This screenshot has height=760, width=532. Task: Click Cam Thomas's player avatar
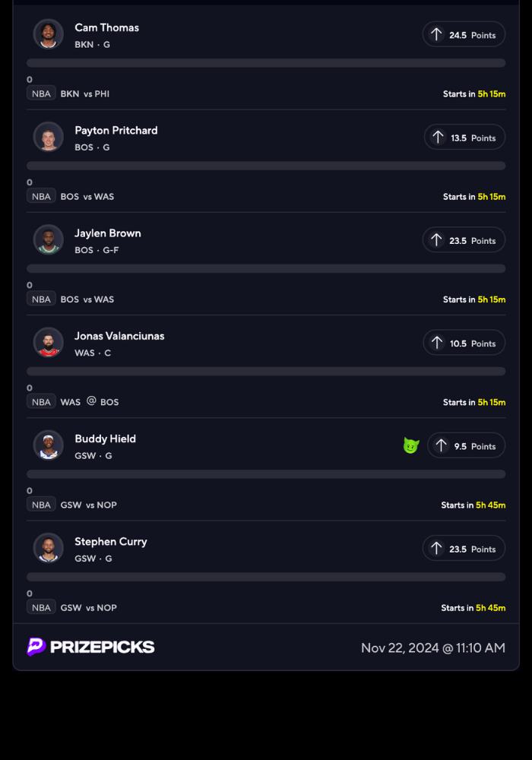(x=49, y=34)
